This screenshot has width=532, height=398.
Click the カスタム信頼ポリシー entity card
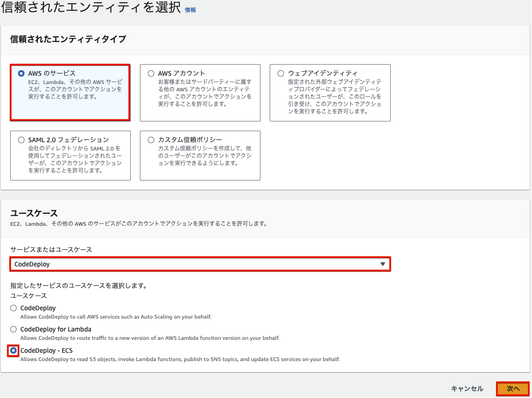(x=199, y=156)
